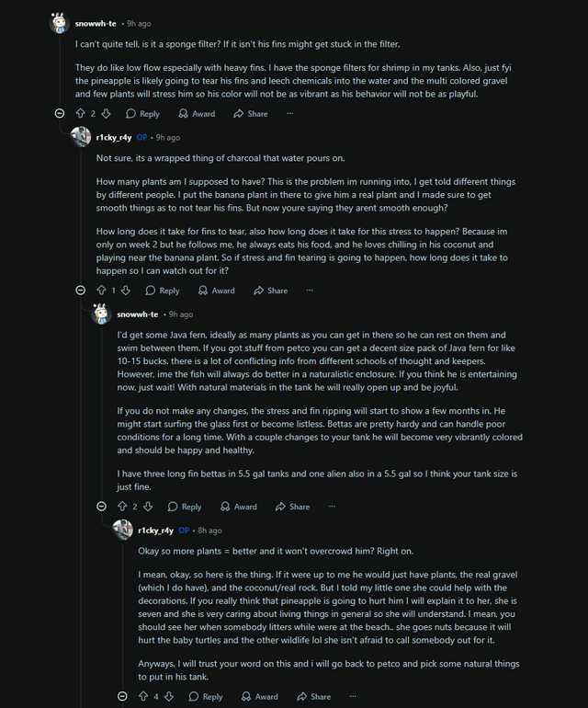Open the snowwh-te username link on the top comment
This screenshot has height=708, width=588.
click(x=96, y=22)
